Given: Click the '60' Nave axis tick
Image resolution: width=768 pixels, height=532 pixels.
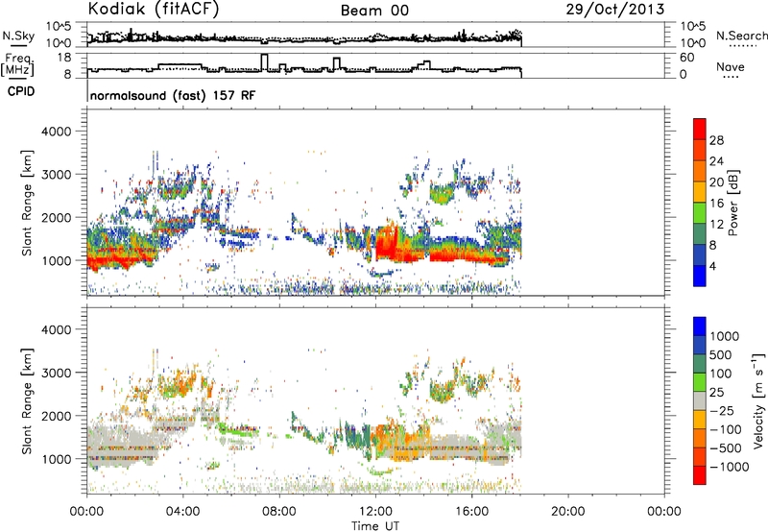Looking at the screenshot, I should (686, 58).
